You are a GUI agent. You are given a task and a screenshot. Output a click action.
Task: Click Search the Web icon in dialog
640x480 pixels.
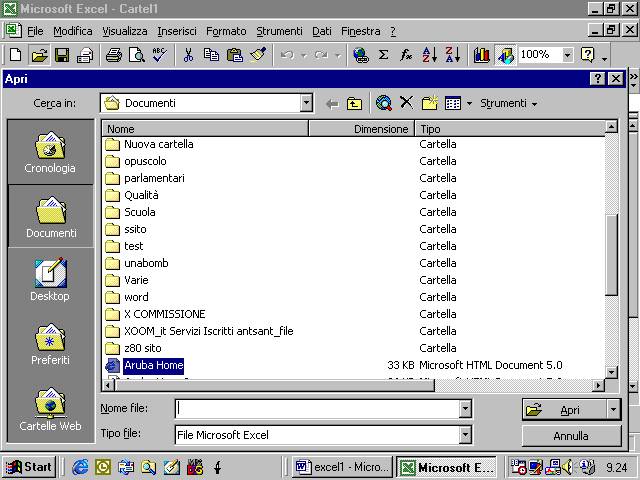coord(384,103)
